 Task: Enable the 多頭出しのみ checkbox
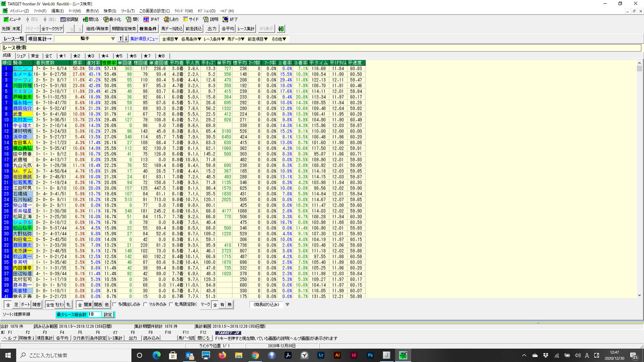pyautogui.click(x=115, y=304)
